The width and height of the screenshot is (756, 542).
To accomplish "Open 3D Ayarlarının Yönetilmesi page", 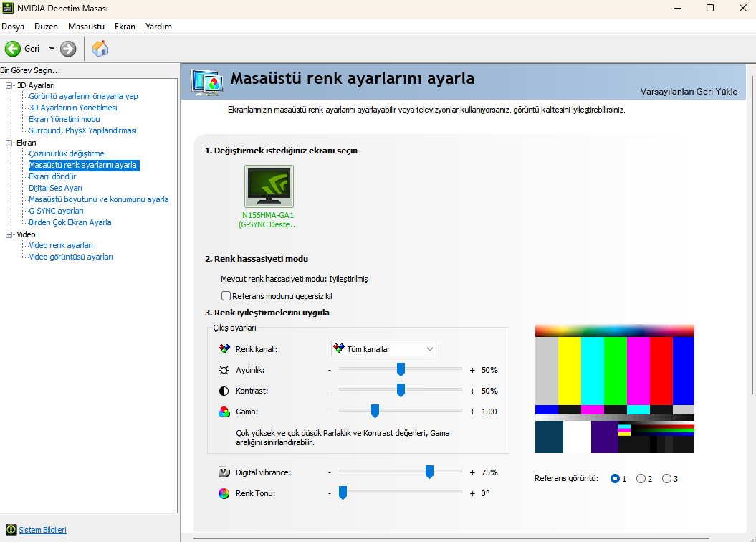I will click(x=73, y=108).
